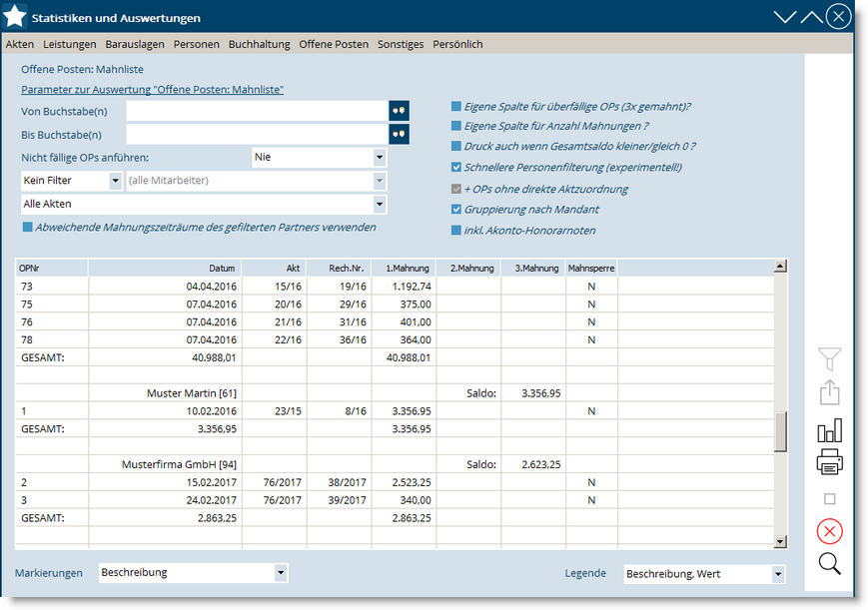
Task: Click the 3.Mahnung column header
Action: (x=533, y=268)
